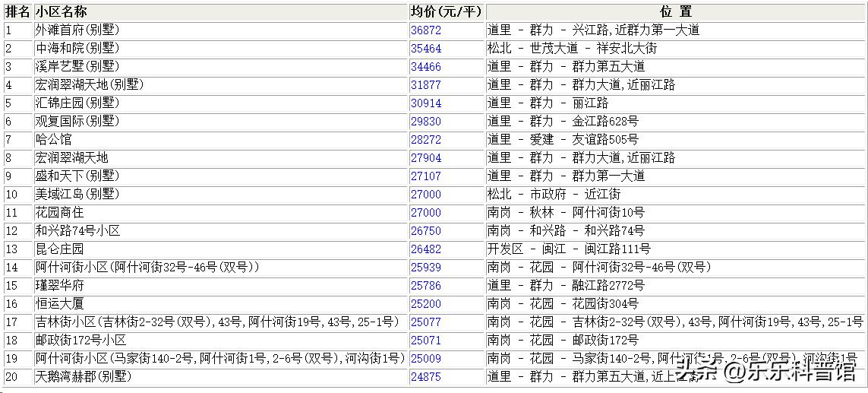Select the 外滩首府(别墅) name cell

[x=221, y=30]
